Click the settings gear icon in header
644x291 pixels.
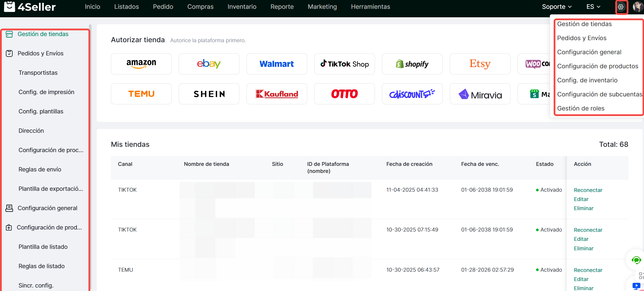(621, 7)
